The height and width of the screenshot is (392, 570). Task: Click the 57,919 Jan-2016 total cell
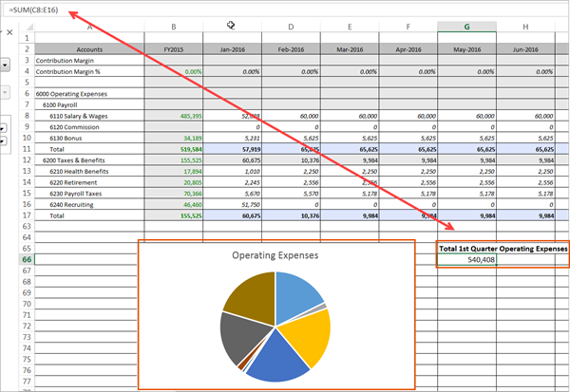pos(233,149)
